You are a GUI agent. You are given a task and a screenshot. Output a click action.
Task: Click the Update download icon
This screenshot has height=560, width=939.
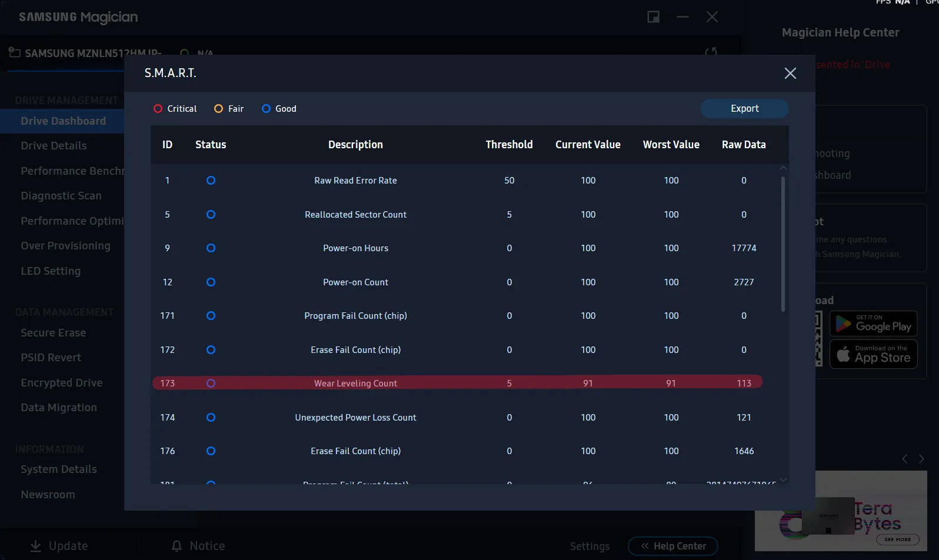[x=36, y=546]
